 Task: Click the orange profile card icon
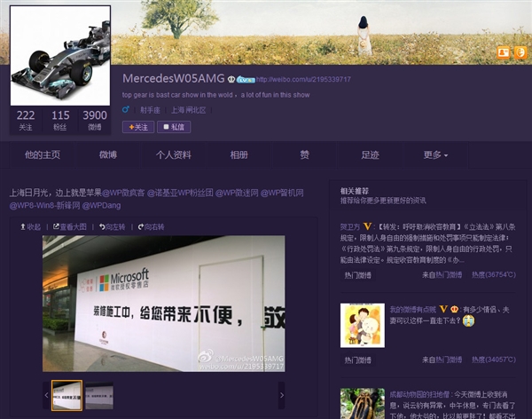(x=504, y=52)
